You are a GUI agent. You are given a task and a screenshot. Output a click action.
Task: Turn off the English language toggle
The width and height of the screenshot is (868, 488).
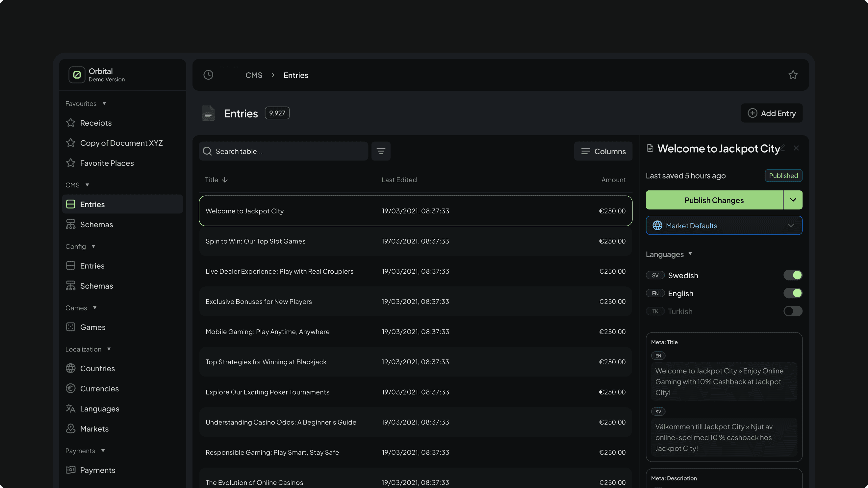coord(793,293)
